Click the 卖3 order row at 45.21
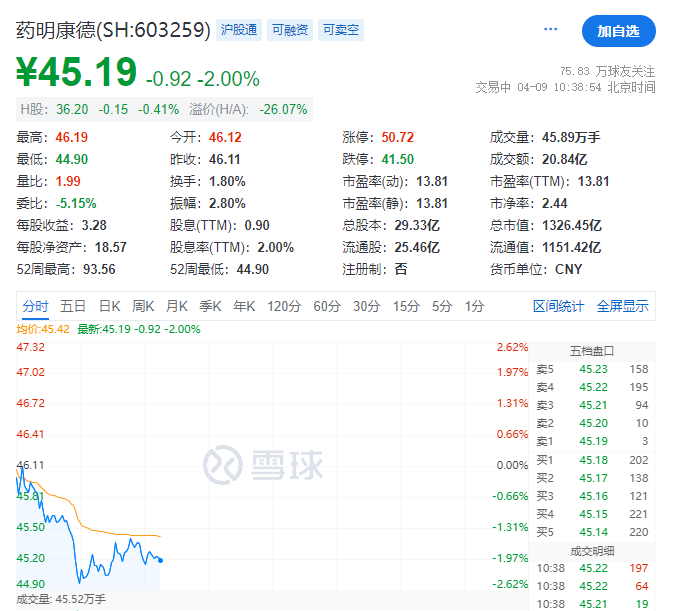Image resolution: width=679 pixels, height=611 pixels. click(x=592, y=405)
